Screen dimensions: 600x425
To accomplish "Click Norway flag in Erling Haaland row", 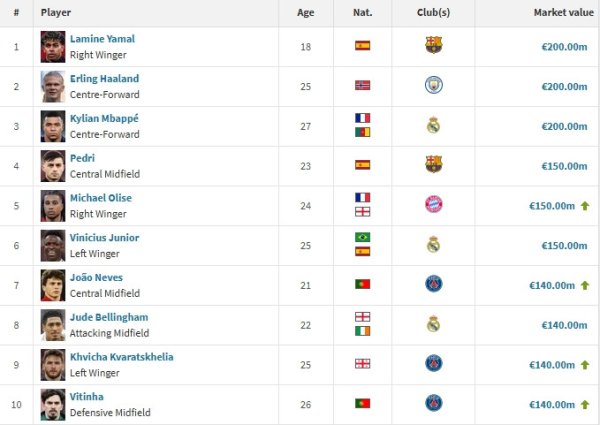I will tap(362, 85).
